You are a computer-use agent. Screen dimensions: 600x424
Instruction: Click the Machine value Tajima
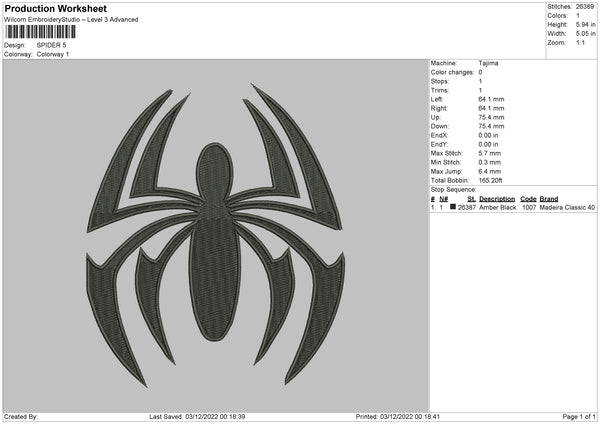click(489, 63)
